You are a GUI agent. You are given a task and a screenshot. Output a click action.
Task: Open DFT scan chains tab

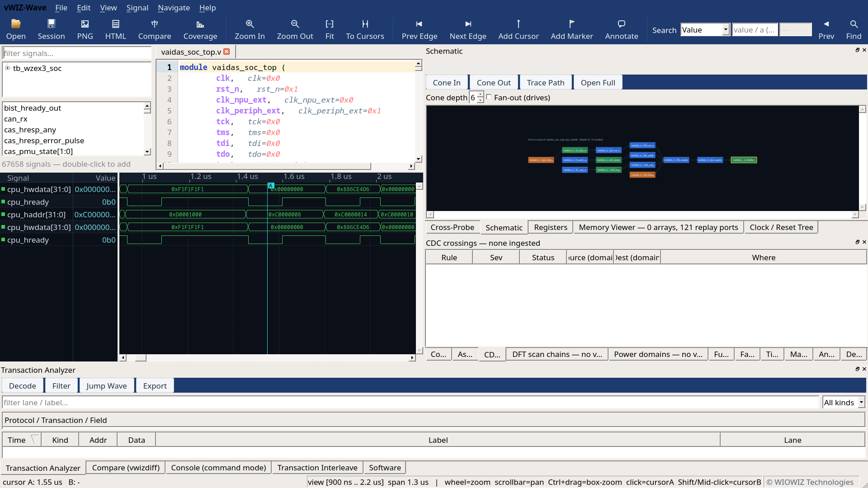click(x=557, y=354)
